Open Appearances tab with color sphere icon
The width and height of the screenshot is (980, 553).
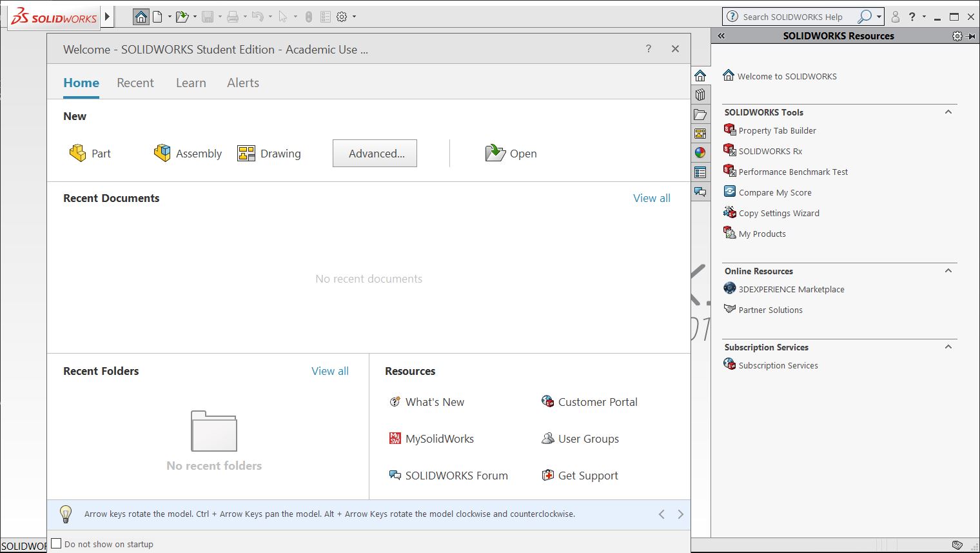(700, 153)
